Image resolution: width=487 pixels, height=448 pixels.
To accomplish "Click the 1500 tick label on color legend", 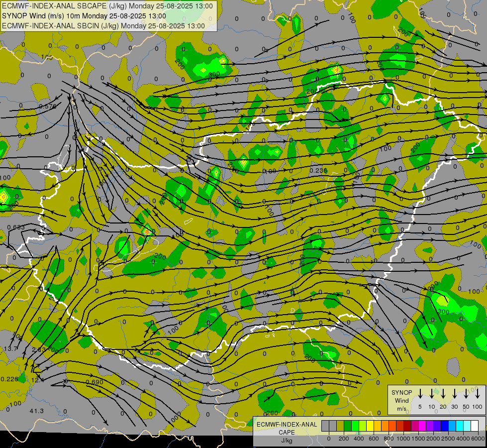I will point(418,439).
